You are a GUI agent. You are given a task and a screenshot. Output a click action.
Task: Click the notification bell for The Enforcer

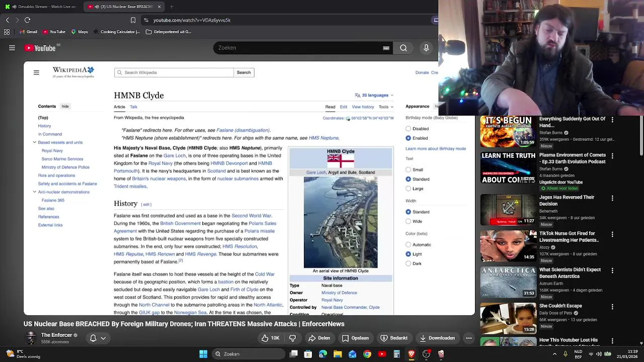coord(93,338)
